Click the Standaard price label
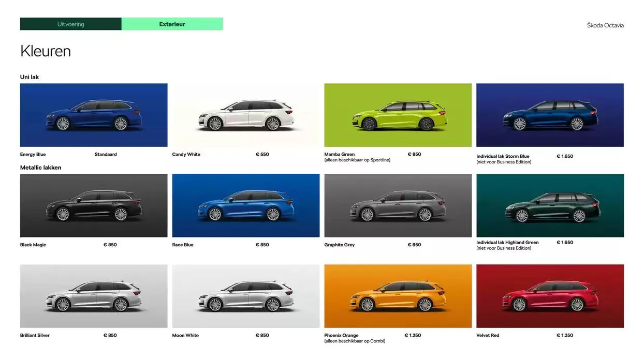The image size is (644, 362). (106, 154)
